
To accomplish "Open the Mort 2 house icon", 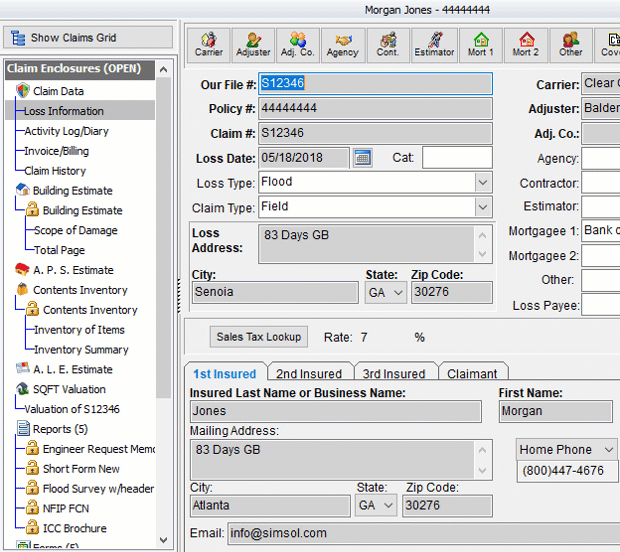I will point(526,44).
